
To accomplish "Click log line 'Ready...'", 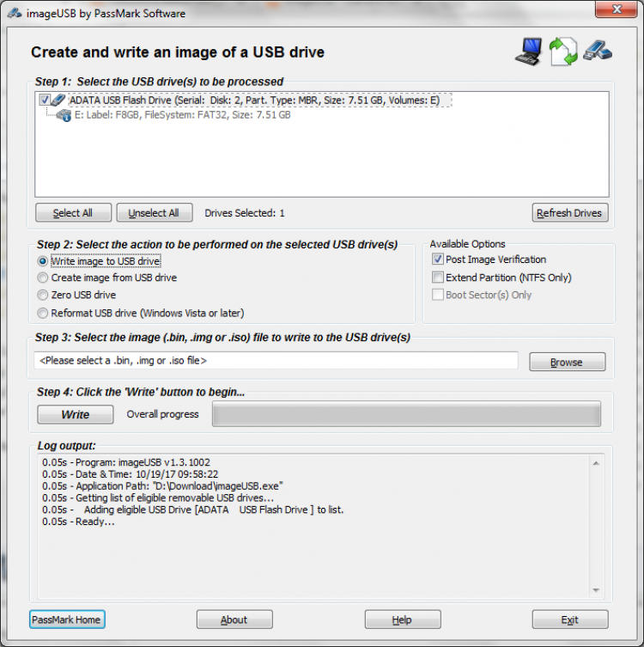I will tap(78, 522).
